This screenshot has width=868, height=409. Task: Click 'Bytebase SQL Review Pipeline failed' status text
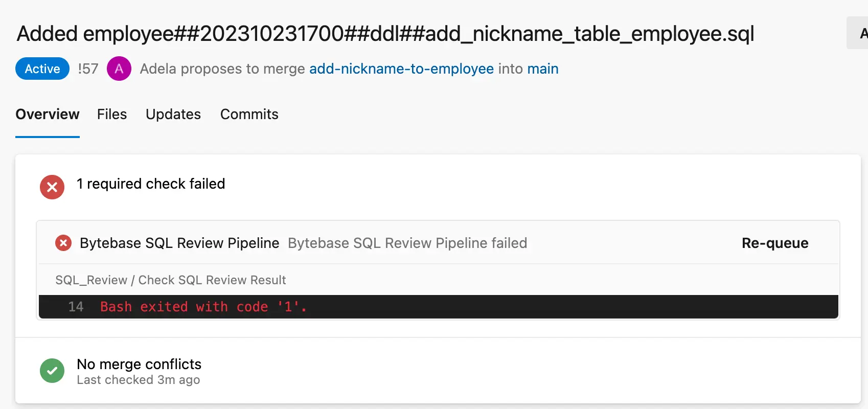tap(407, 243)
